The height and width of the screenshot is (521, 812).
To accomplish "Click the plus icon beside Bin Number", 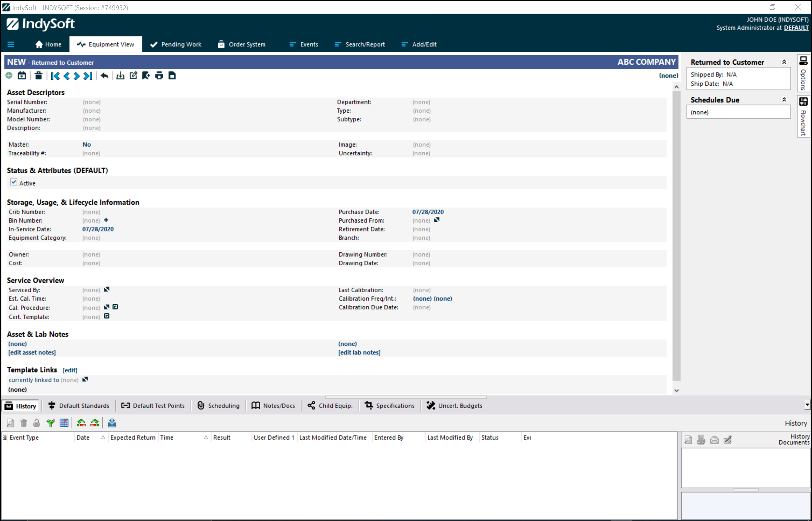I will (x=106, y=220).
